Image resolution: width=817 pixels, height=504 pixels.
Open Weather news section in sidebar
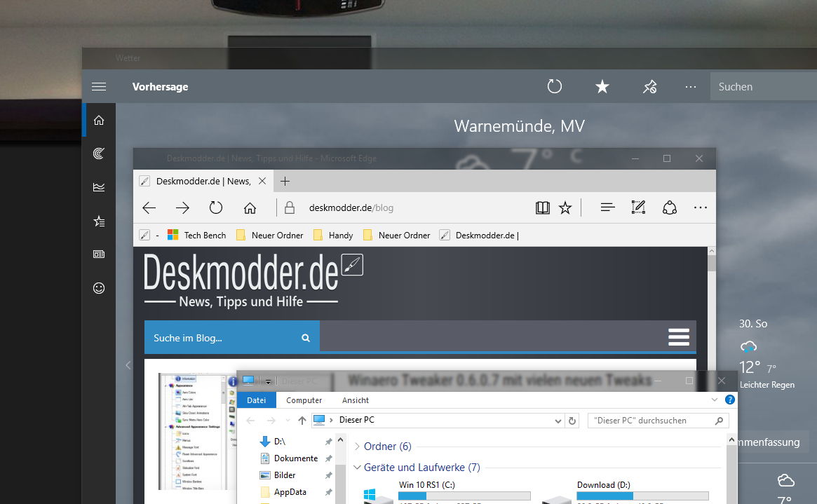99,254
